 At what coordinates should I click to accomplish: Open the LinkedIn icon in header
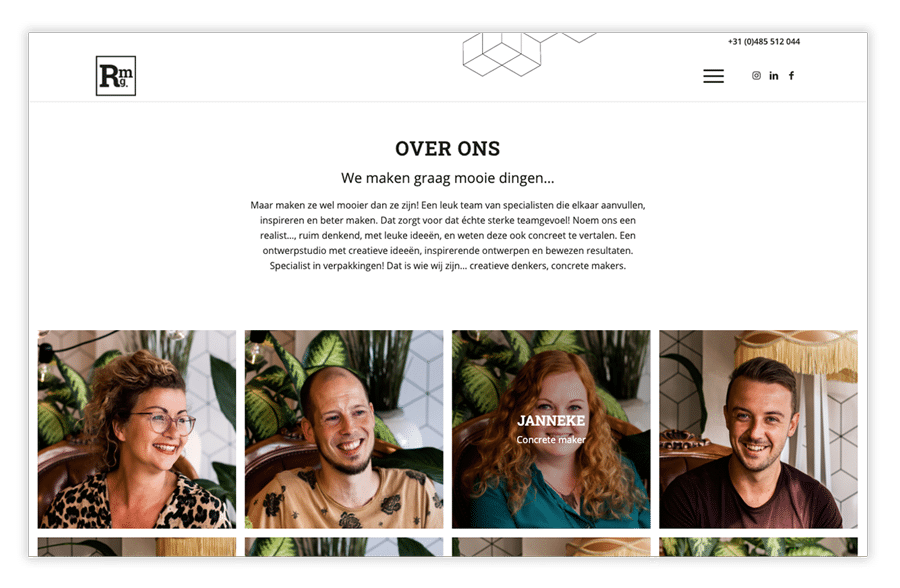tap(774, 76)
